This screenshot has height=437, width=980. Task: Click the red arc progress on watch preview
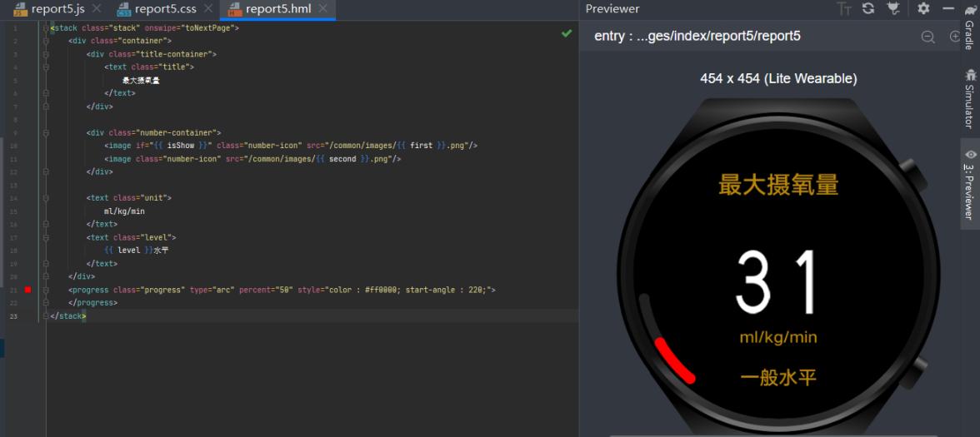[673, 360]
